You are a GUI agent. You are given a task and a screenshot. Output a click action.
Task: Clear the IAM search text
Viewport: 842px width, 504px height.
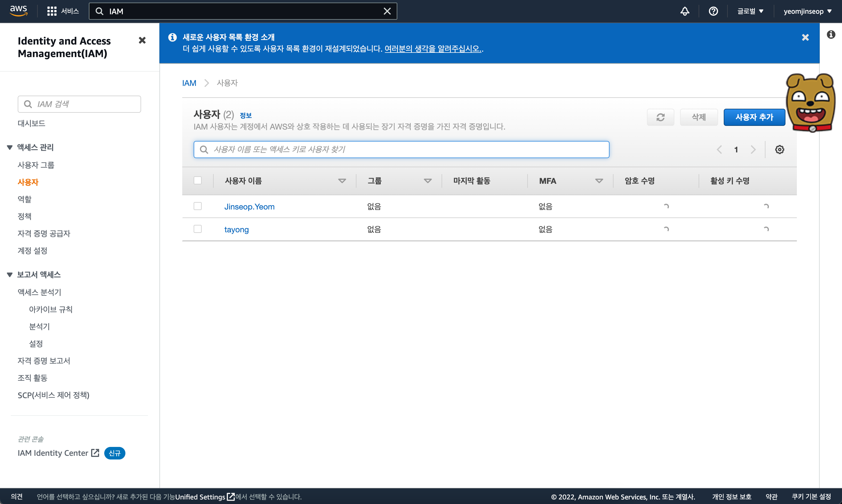click(x=387, y=11)
